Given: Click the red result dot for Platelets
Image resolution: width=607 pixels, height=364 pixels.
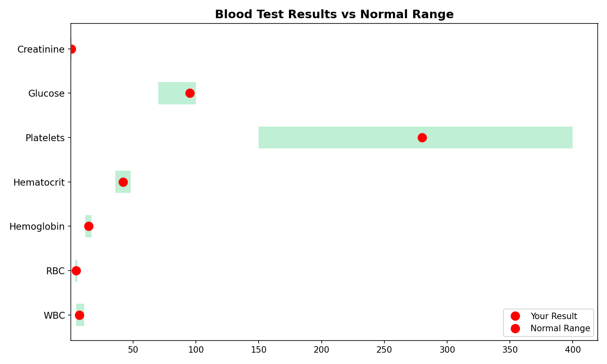Looking at the screenshot, I should (x=422, y=138).
